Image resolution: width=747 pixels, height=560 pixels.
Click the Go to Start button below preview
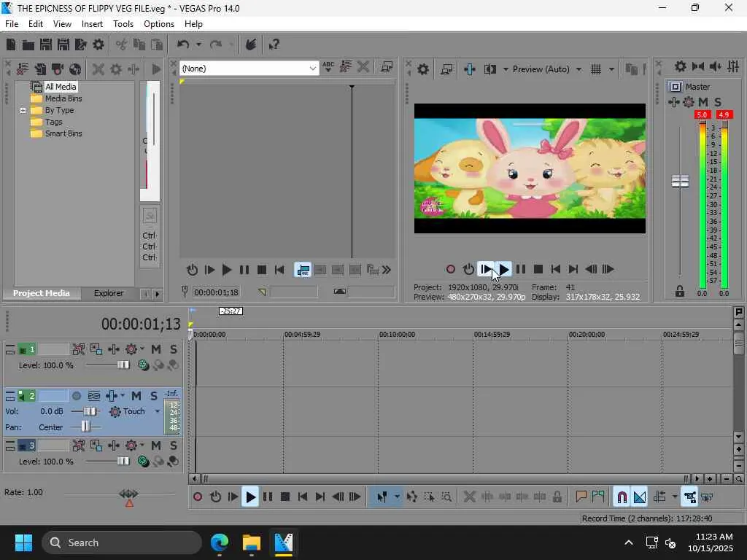556,270
